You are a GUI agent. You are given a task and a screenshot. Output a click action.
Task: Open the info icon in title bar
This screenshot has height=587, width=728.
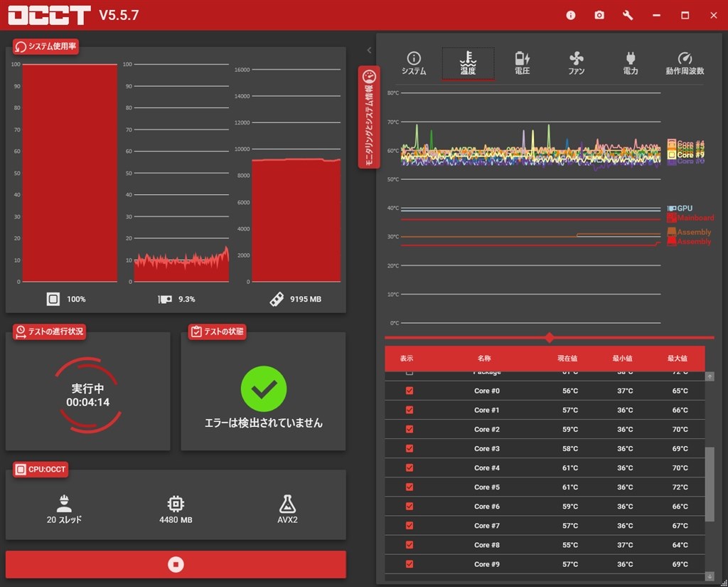[x=571, y=16]
